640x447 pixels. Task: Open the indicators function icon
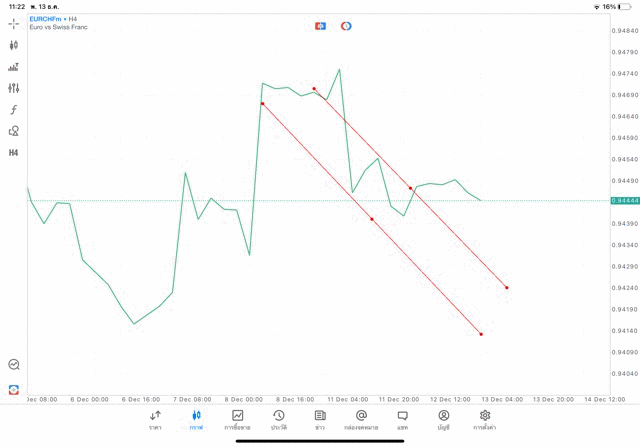tap(14, 109)
